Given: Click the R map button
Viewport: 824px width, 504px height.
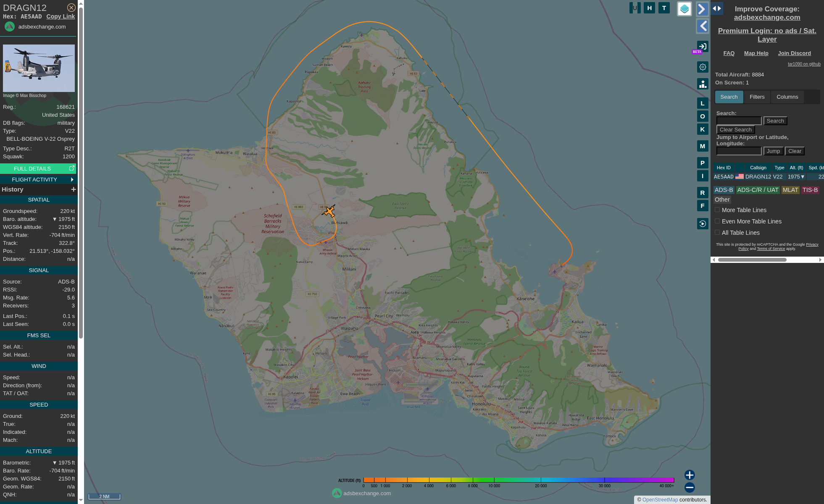Looking at the screenshot, I should [703, 193].
